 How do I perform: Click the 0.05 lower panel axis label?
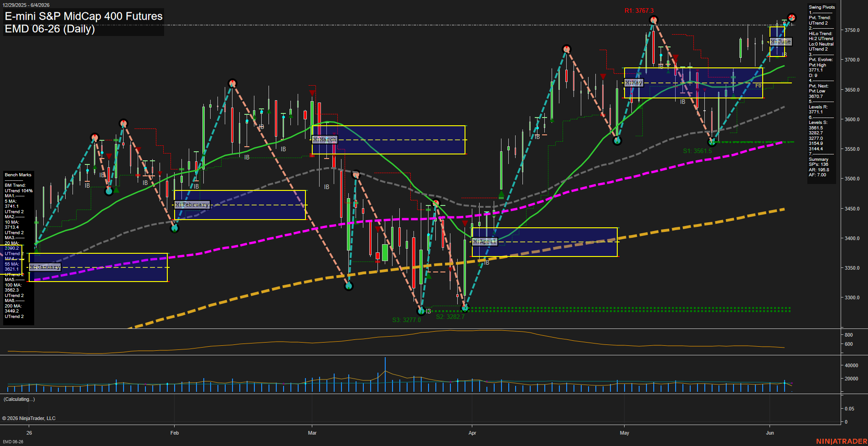849,409
